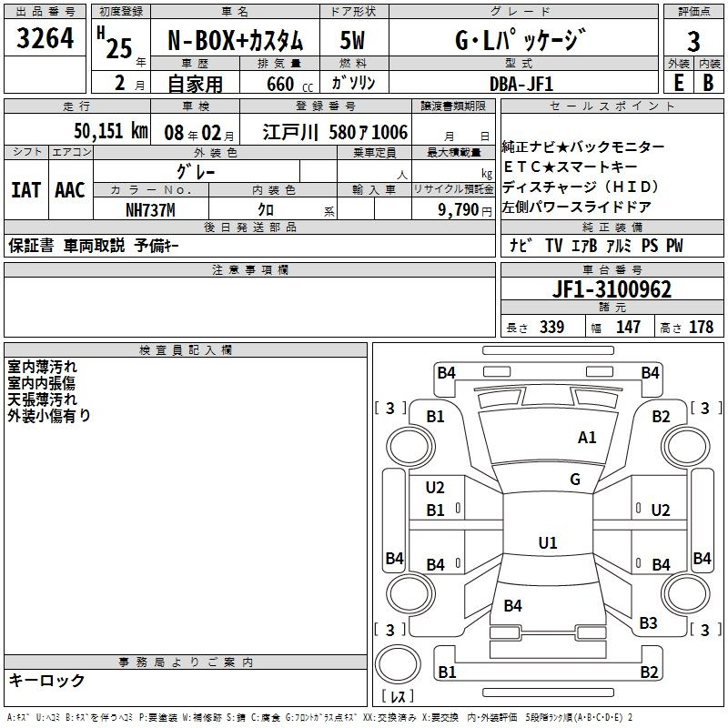The image size is (728, 728).
Task: Select inspector note 外装小傷有り
Action: [49, 416]
